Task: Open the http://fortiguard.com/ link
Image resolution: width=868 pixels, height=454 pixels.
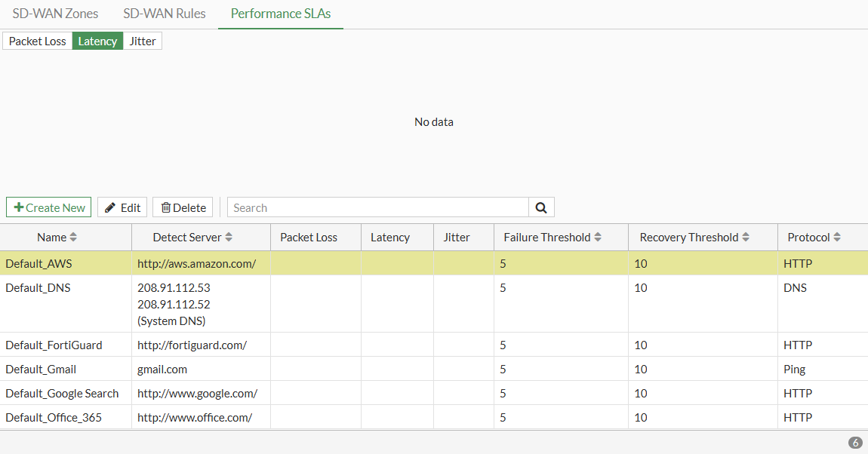Action: pos(192,345)
